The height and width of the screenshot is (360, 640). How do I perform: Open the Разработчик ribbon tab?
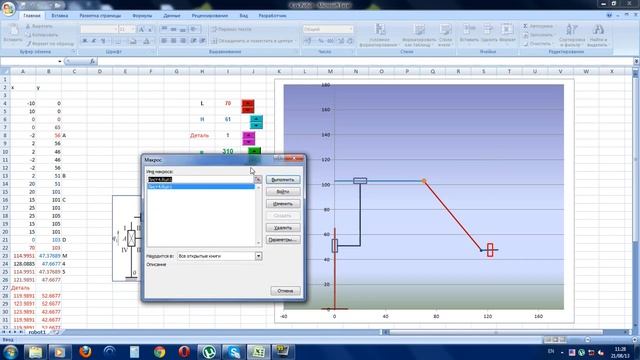272,16
